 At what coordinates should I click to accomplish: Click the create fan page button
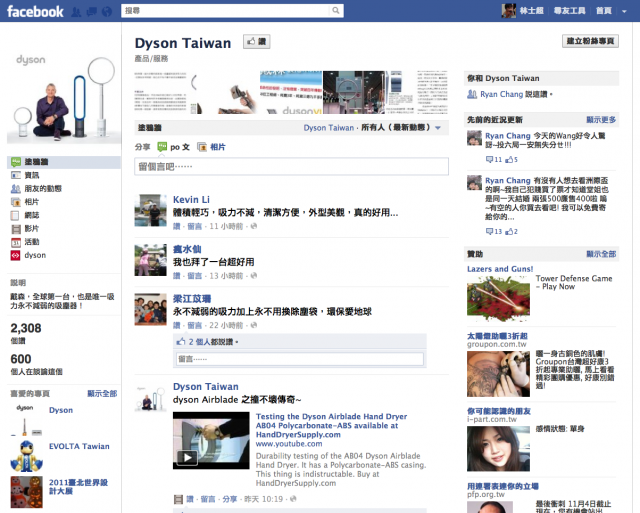[x=590, y=41]
